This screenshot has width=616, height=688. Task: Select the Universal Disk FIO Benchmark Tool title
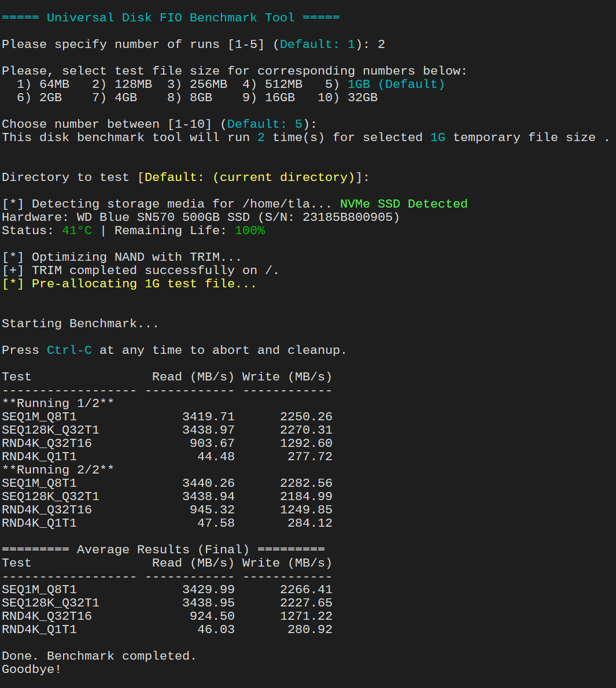click(x=172, y=17)
